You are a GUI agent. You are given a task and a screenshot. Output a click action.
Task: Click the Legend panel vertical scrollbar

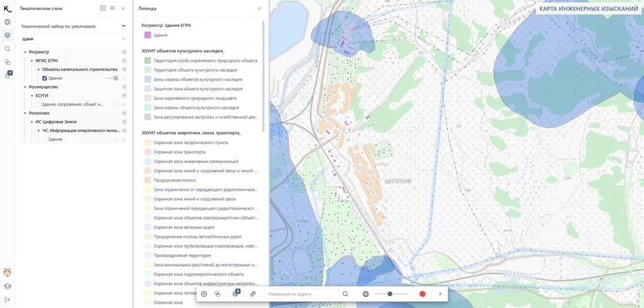pos(263,76)
